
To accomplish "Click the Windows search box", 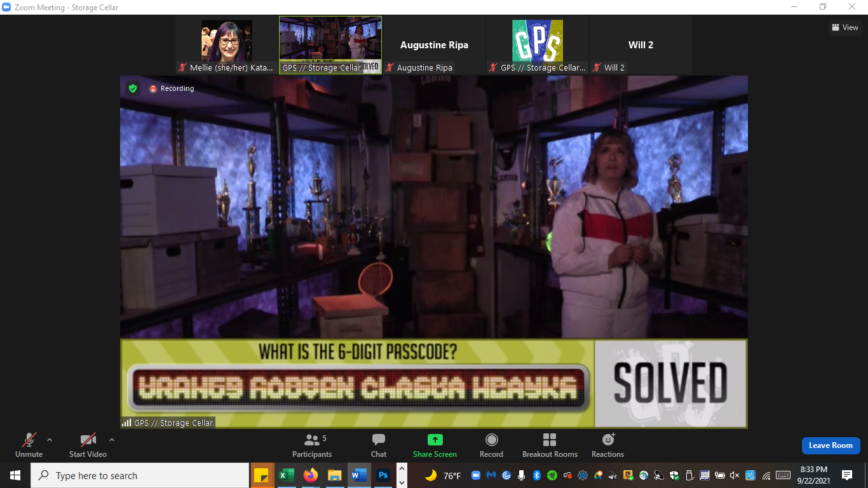I will [x=140, y=475].
